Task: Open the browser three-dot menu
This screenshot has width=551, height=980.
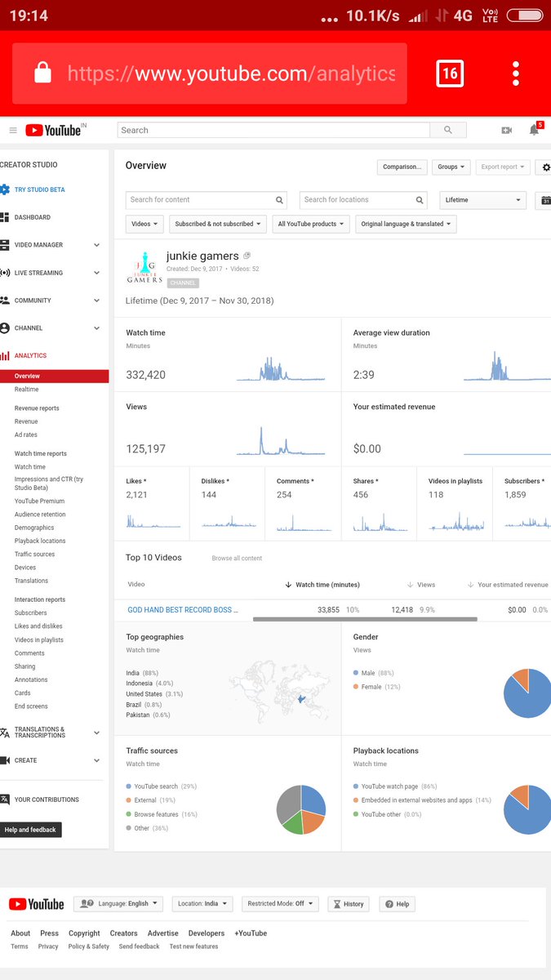Action: 516,73
